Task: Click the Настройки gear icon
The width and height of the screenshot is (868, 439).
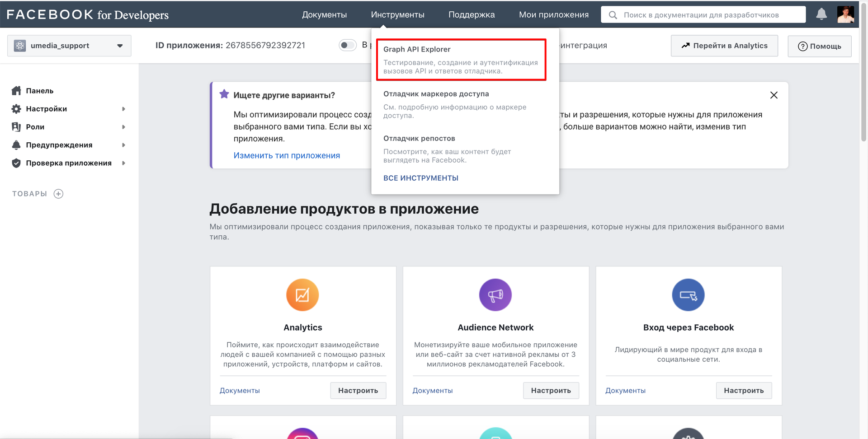Action: 16,109
